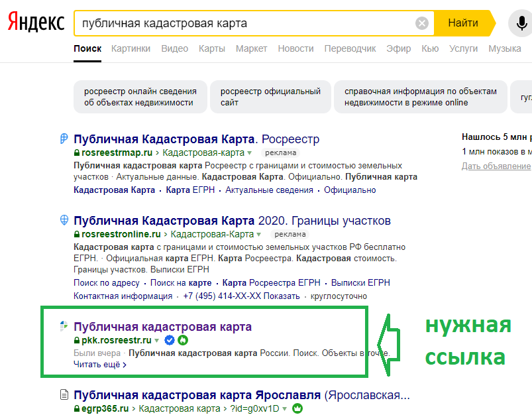Expand dropdown arrow next to rosreestrmap.ru Кадастровая-карта
Image resolution: width=532 pixels, height=417 pixels.
click(250, 153)
